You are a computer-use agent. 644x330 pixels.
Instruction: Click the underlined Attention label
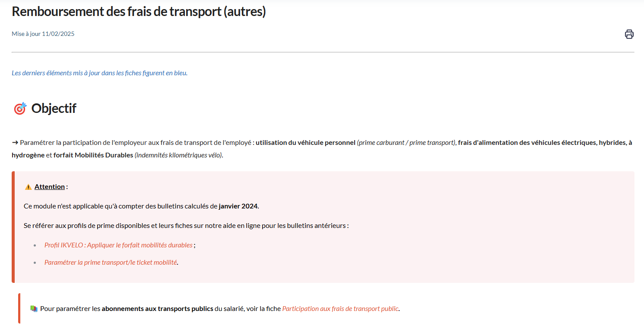(x=50, y=186)
